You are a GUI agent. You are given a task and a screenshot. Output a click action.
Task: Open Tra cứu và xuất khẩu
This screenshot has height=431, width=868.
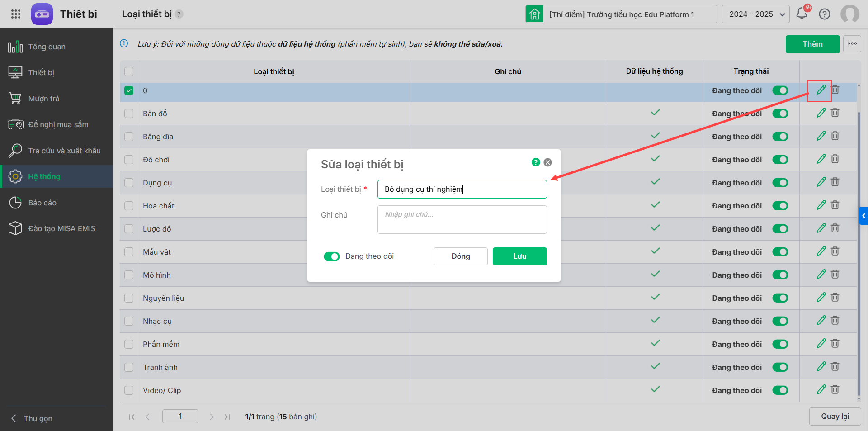pos(57,151)
